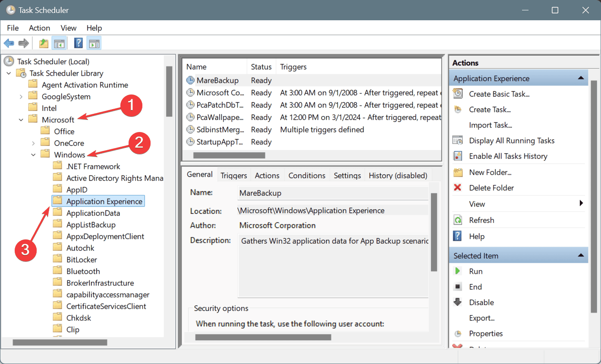Collapse the Selected Item actions section

(581, 255)
